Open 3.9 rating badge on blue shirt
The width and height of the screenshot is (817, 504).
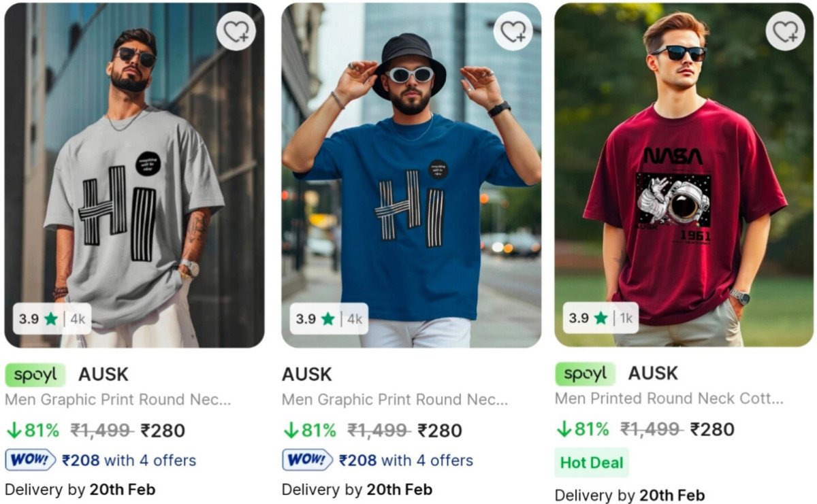tap(329, 319)
